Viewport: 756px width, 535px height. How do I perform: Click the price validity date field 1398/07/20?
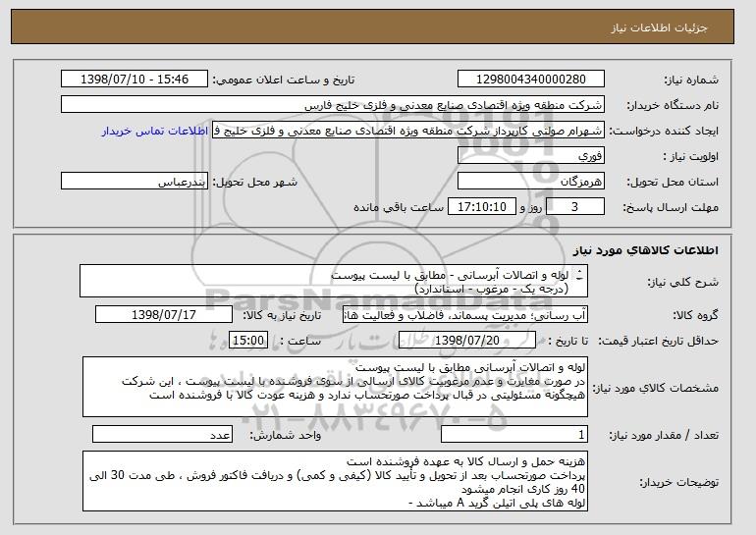[x=467, y=341]
